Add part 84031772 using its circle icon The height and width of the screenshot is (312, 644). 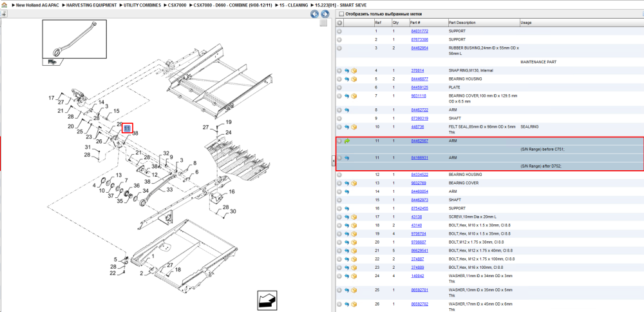(339, 31)
